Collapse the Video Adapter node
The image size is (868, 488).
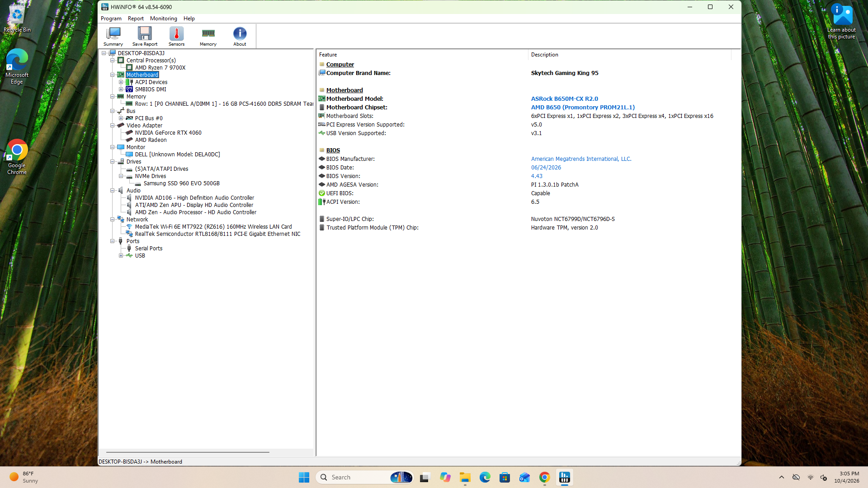point(112,125)
